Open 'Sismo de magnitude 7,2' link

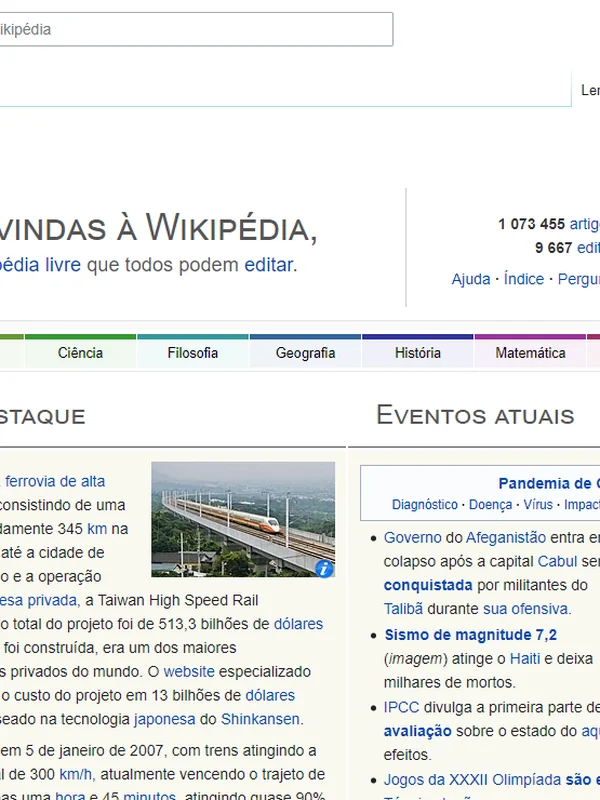(470, 635)
